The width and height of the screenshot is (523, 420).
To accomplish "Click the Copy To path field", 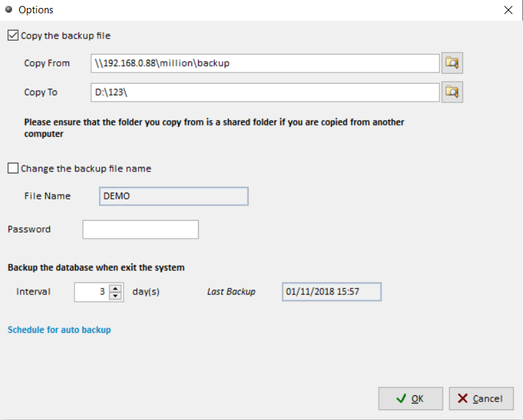I will (x=264, y=92).
